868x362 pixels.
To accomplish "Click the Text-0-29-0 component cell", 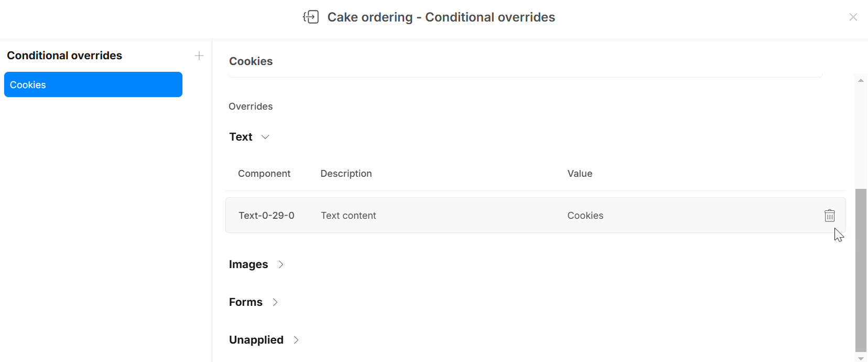I will (266, 216).
